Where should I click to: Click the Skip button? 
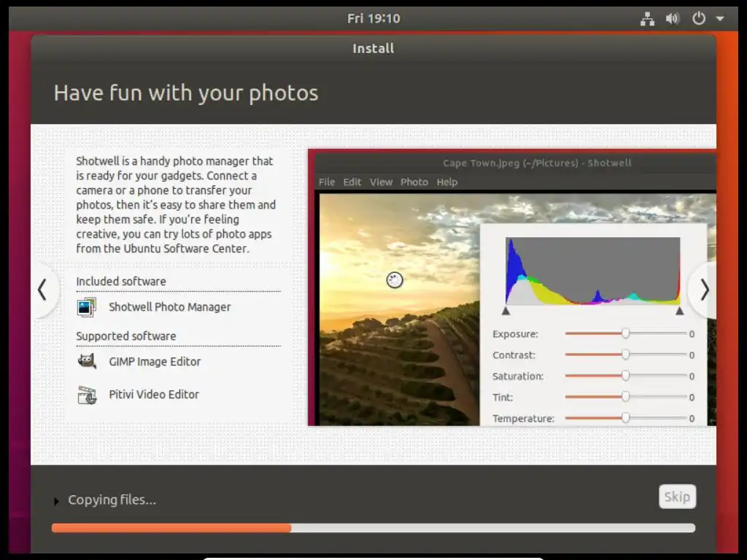point(677,497)
